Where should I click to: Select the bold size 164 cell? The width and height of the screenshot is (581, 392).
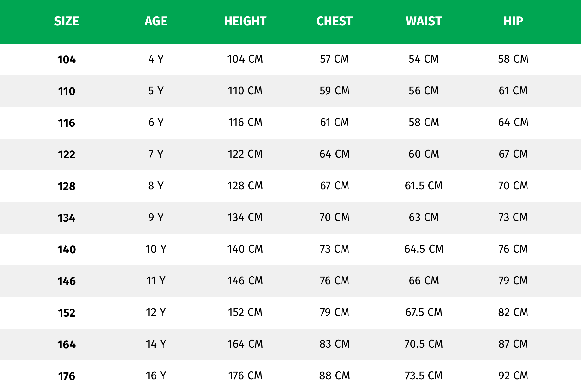tap(67, 345)
